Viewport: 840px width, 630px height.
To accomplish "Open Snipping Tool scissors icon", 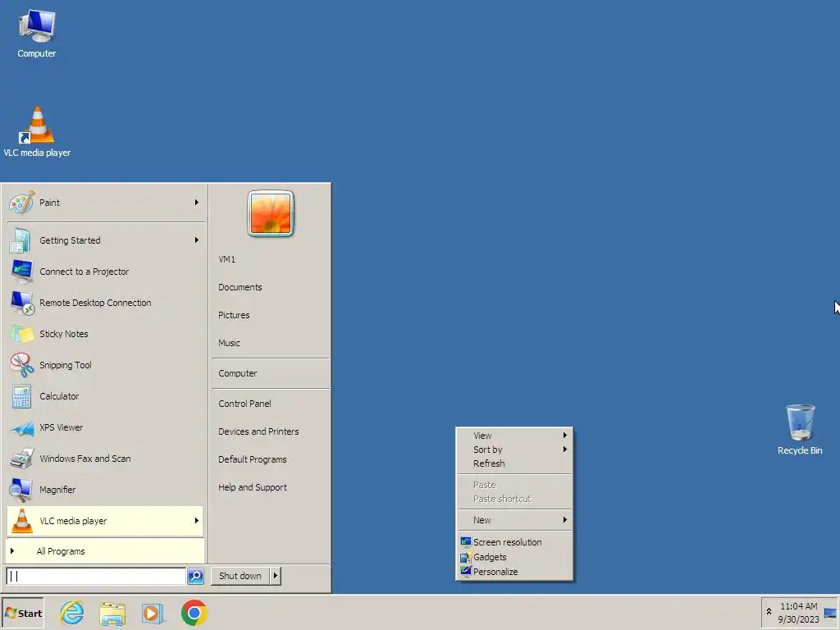I will (x=21, y=365).
